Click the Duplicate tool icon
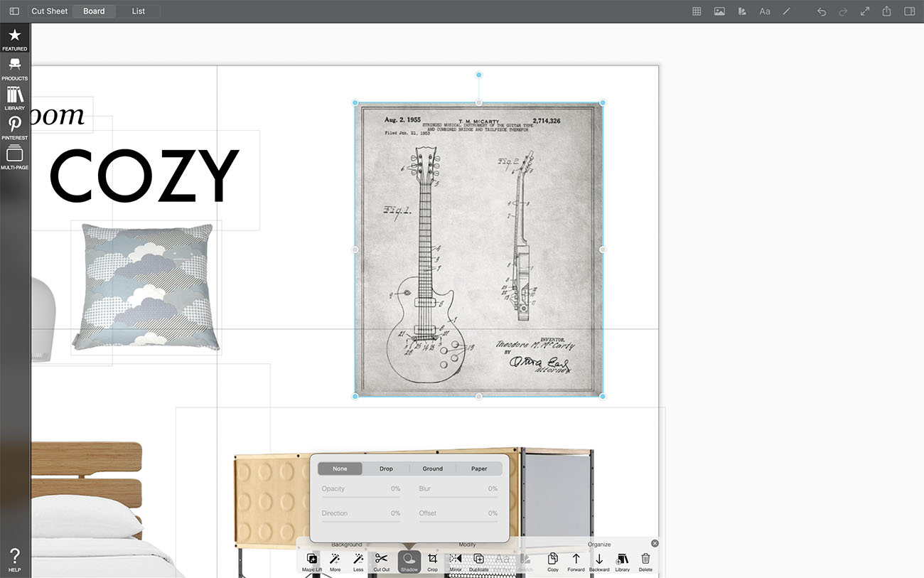Viewport: 924px width, 578px height. click(x=478, y=561)
